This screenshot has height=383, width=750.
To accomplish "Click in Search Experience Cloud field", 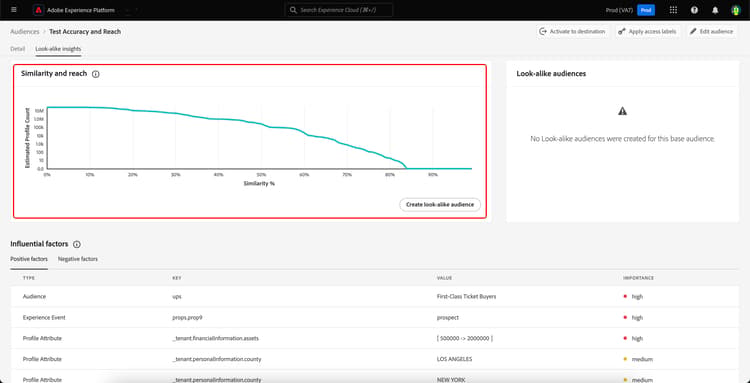I will click(339, 10).
